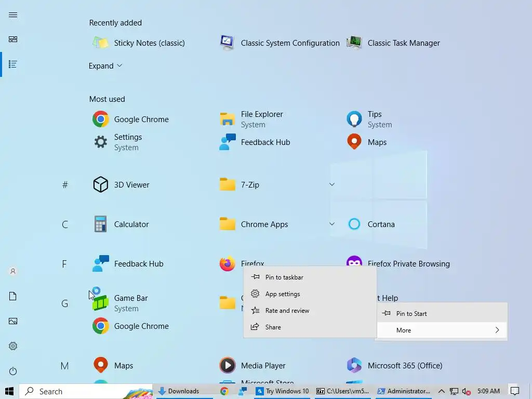The image size is (532, 399).
Task: Switch to pinned tiles view
Action: point(13,39)
